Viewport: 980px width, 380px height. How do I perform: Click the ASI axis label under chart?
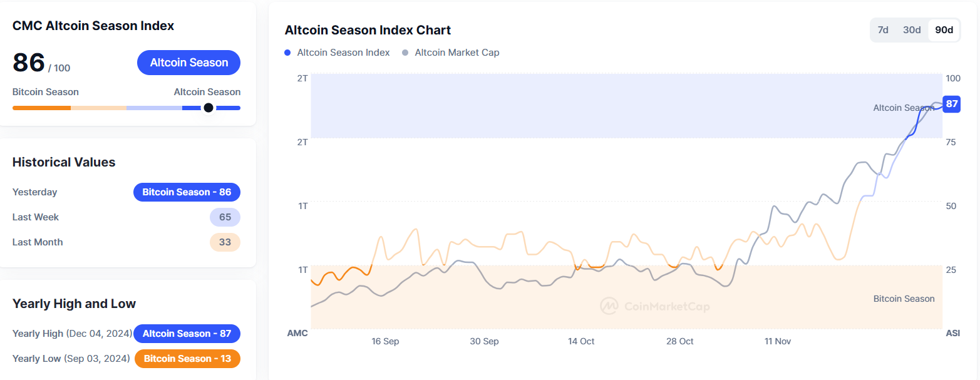click(x=952, y=333)
